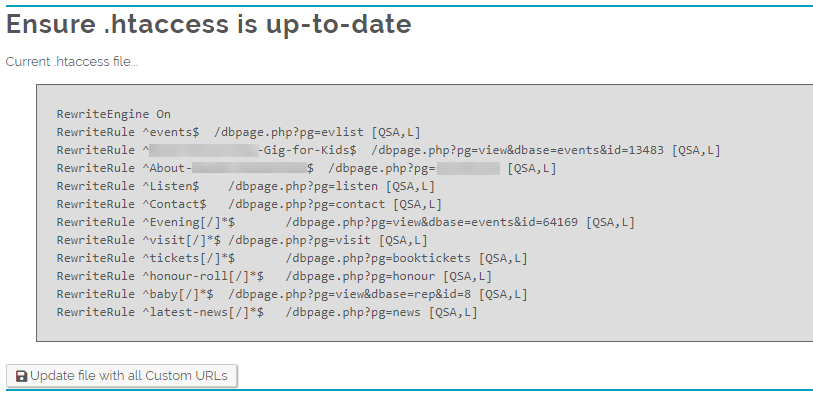Click the visit rewrite rule line
The width and height of the screenshot is (813, 394).
[242, 240]
